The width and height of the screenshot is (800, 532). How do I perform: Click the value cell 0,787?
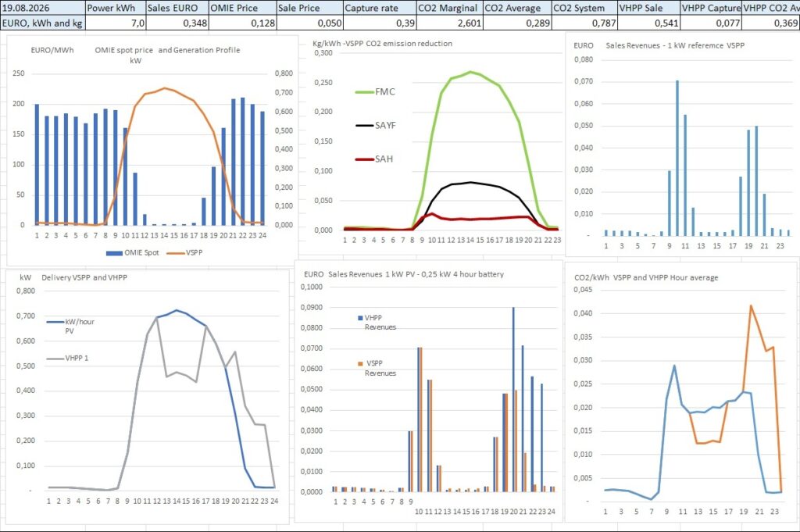tap(584, 23)
